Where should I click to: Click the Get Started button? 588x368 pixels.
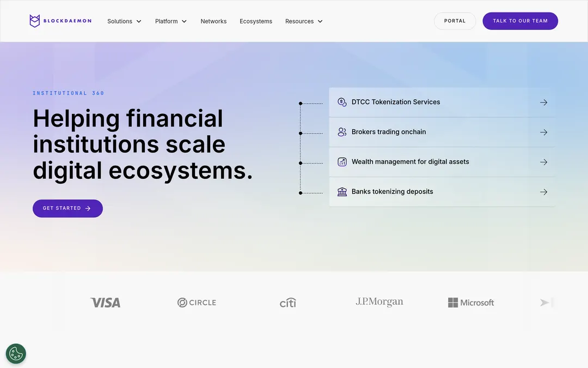tap(68, 208)
